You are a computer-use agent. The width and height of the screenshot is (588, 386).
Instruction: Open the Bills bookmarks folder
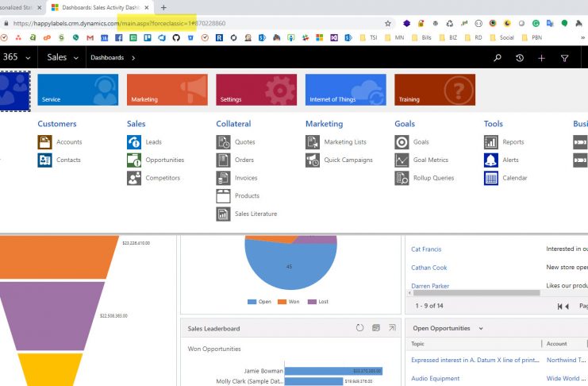click(x=421, y=37)
